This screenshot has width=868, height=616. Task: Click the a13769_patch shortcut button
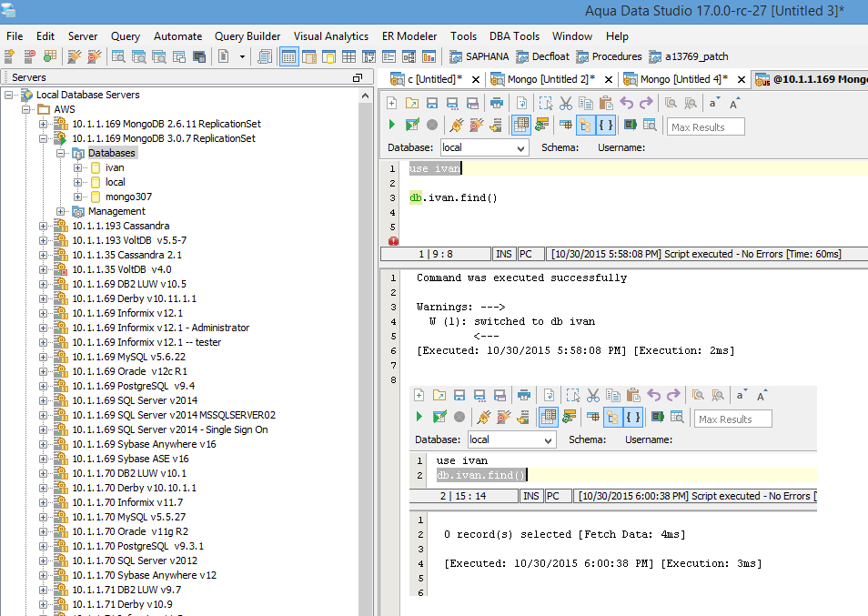(689, 56)
